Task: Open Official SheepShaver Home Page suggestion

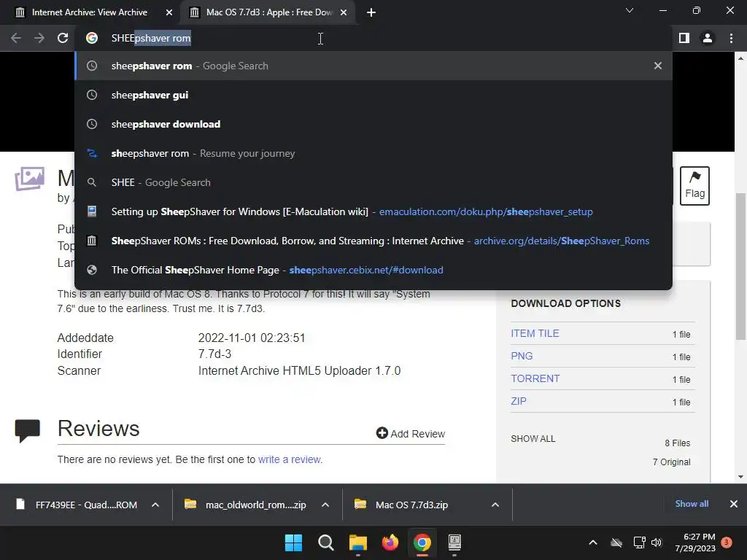Action: (x=373, y=270)
